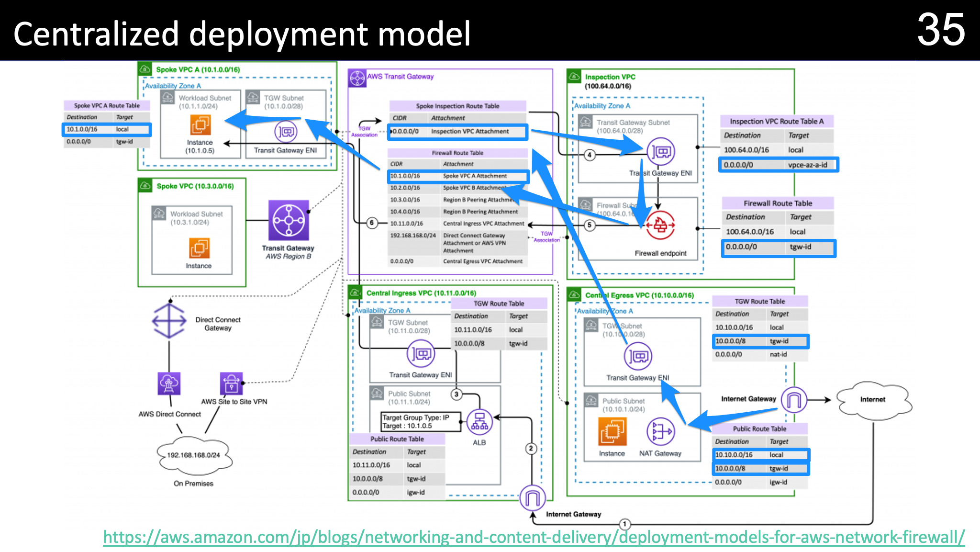The image size is (980, 552).
Task: Click the ALB icon in Central Ingress VPC
Action: pos(479,421)
